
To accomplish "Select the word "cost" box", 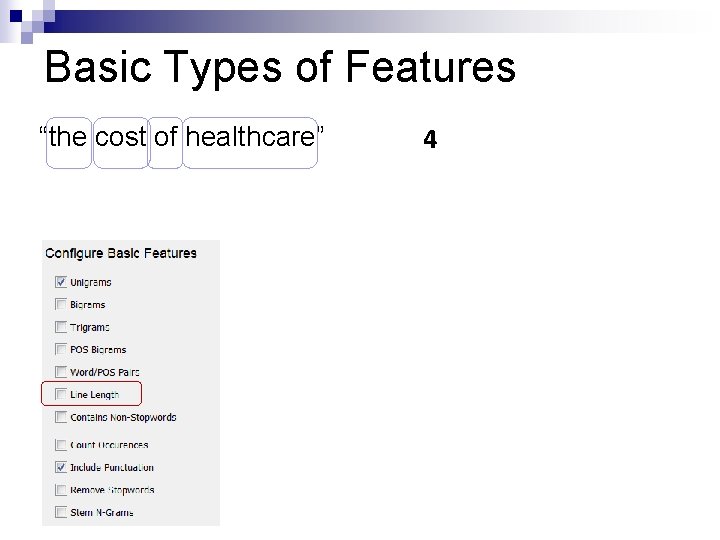I will (x=121, y=137).
